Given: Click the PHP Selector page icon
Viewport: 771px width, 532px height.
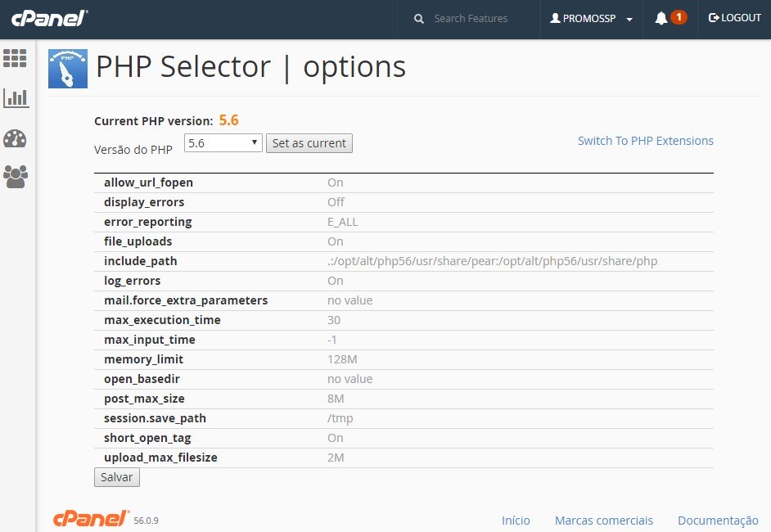Looking at the screenshot, I should coord(68,69).
